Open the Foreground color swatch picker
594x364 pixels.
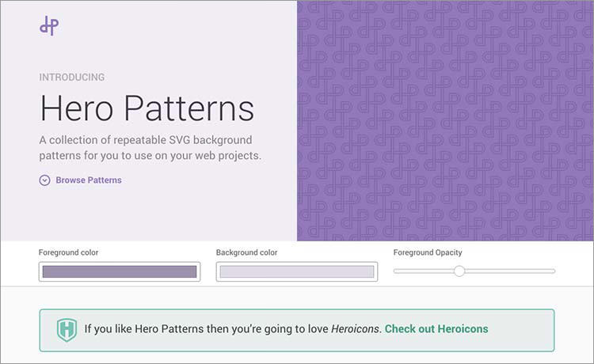[x=120, y=271]
